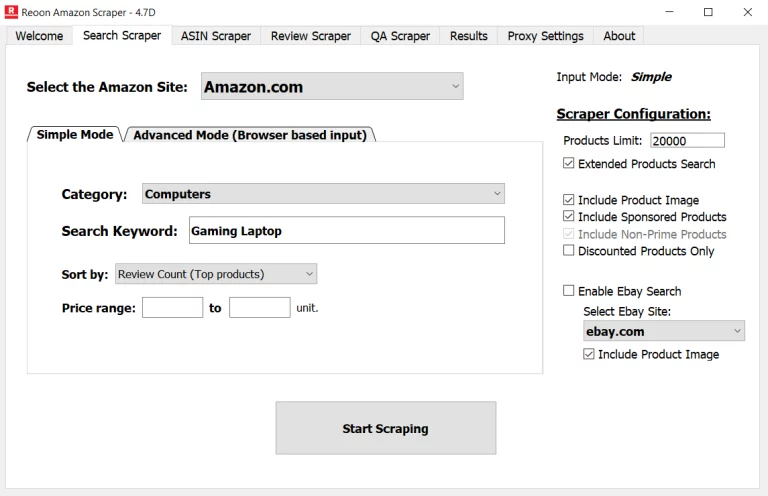Click the Reoon app icon in title bar
The height and width of the screenshot is (496, 768).
[x=11, y=12]
